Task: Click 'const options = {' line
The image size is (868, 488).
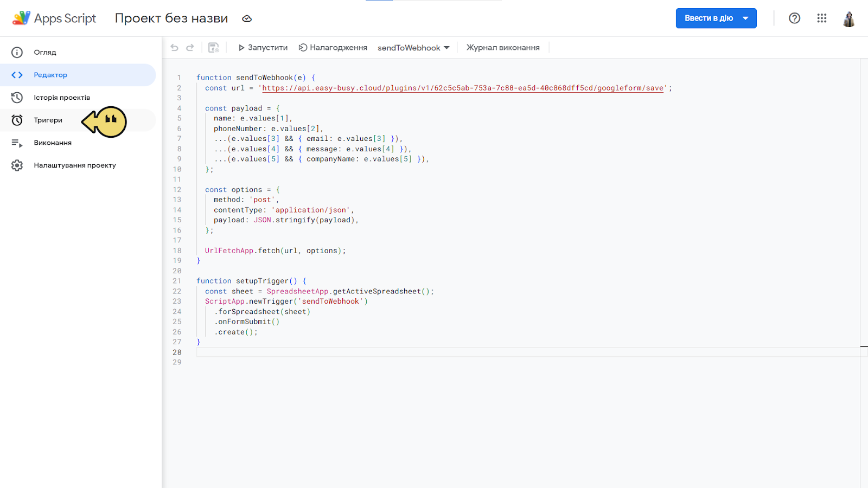Action: pyautogui.click(x=242, y=190)
